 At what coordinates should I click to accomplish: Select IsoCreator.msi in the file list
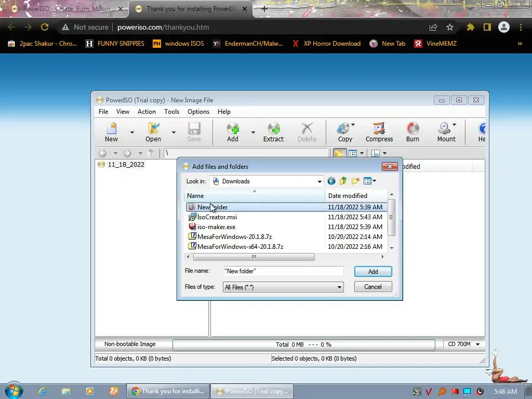[217, 217]
